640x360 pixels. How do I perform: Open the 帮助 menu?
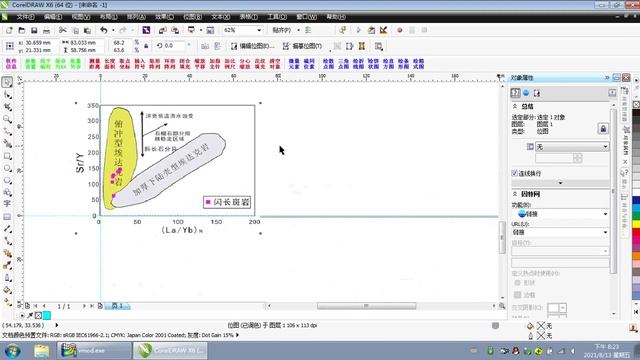336,17
